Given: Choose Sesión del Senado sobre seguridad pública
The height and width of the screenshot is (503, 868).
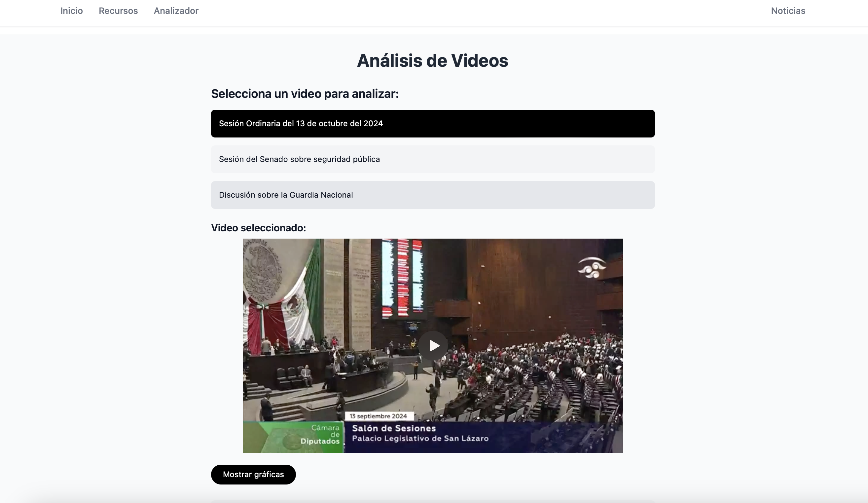Looking at the screenshot, I should 433,159.
